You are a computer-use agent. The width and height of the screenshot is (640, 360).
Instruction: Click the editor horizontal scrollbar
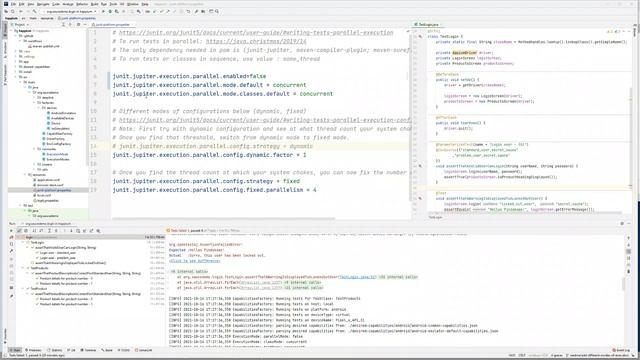[x=223, y=219]
